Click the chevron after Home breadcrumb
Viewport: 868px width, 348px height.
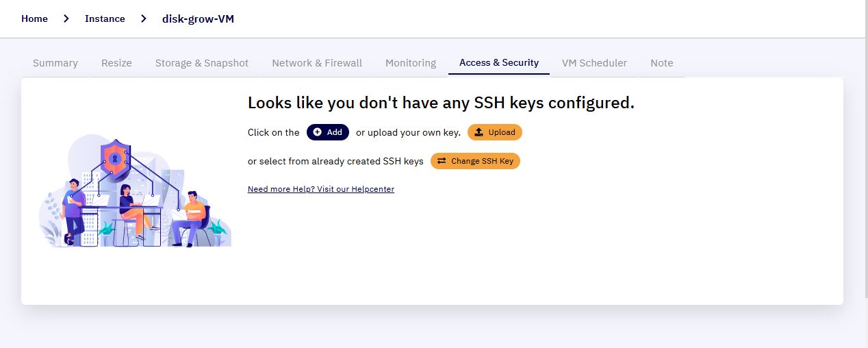point(66,18)
